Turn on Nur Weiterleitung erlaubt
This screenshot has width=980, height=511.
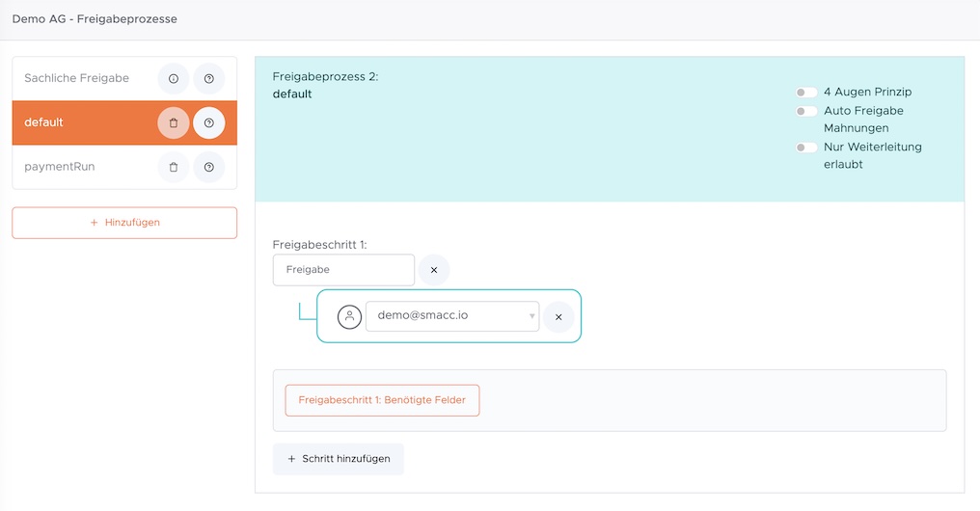point(805,148)
